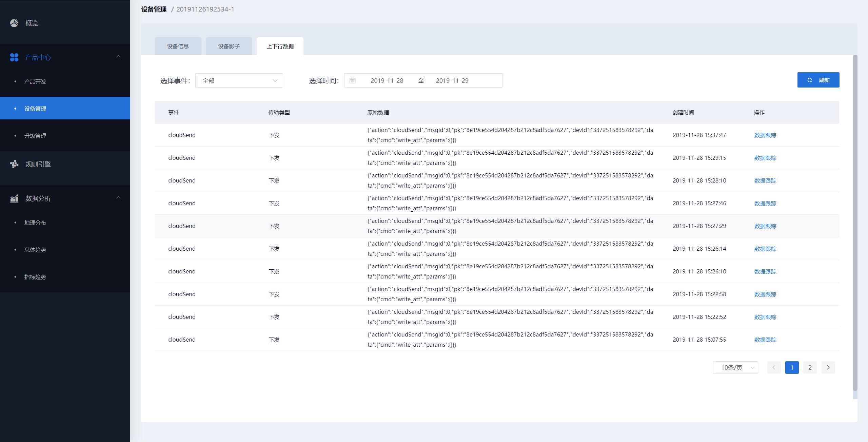Go to next page arrow
This screenshot has width=868, height=442.
[828, 367]
